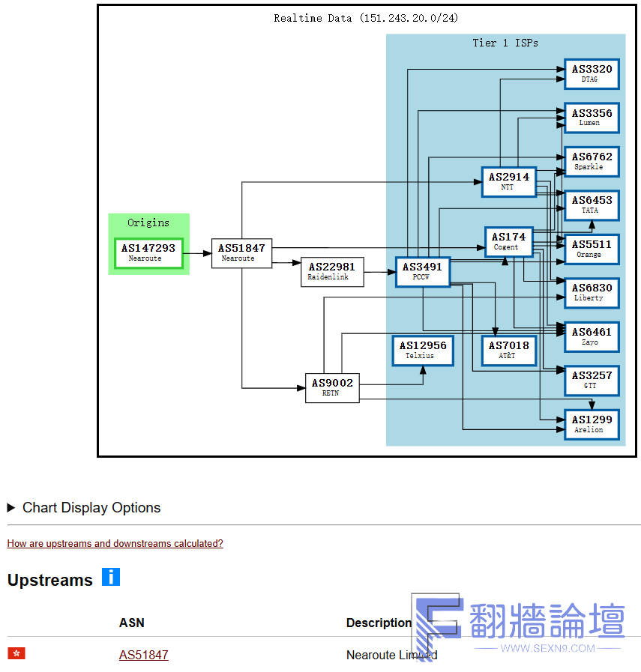Select the AS51847 Nearoute graph node

click(x=241, y=252)
